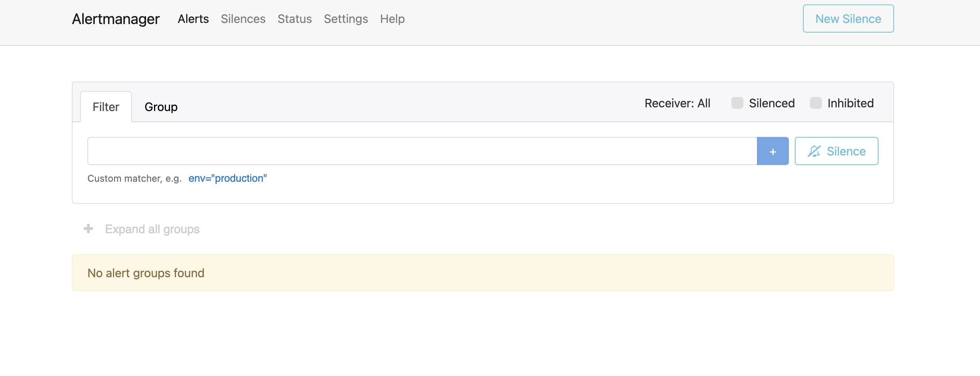The image size is (980, 376).
Task: Focus the custom matcher input field
Action: [x=422, y=151]
